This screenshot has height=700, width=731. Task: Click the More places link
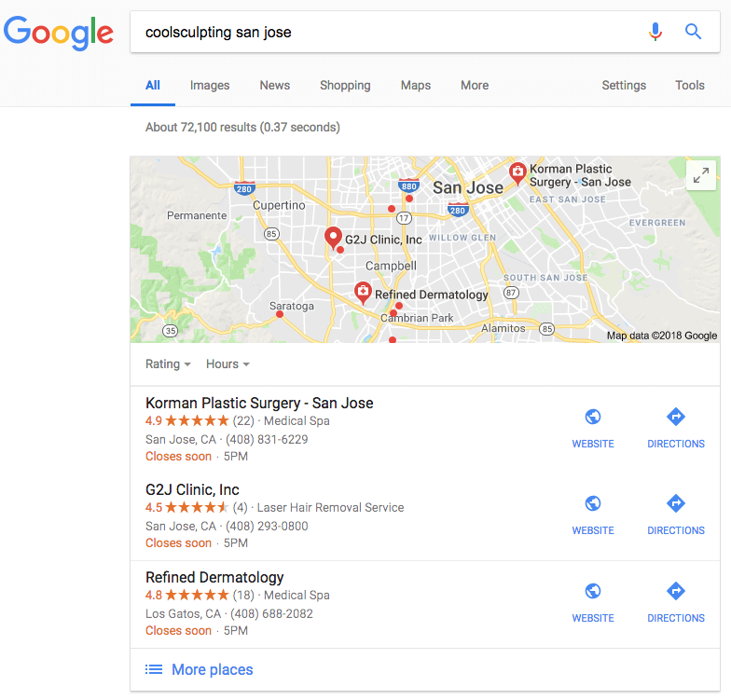click(x=213, y=669)
